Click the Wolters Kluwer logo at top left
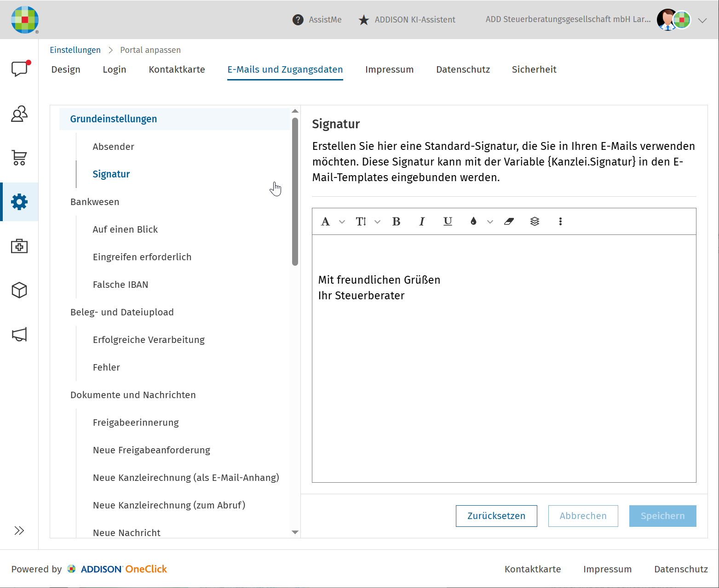Viewport: 719px width, 588px height. tap(25, 20)
